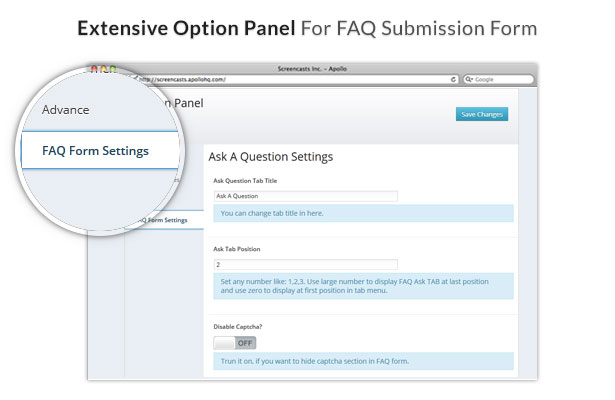Reload the page using the refresh icon

click(453, 79)
